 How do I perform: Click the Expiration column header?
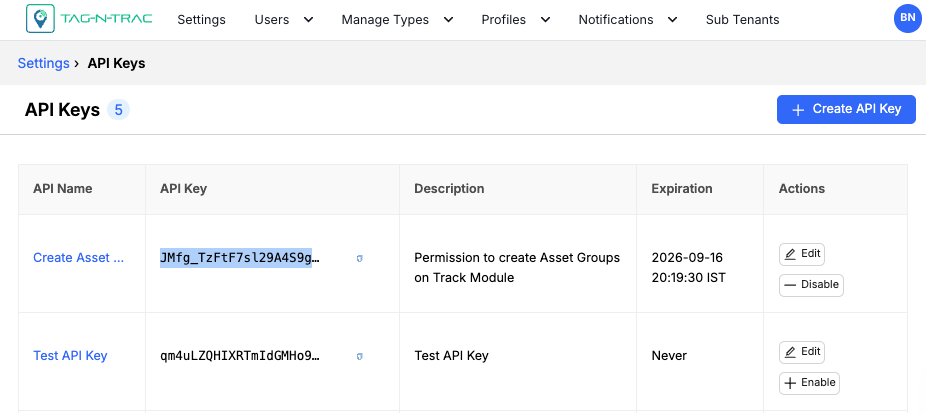click(681, 188)
